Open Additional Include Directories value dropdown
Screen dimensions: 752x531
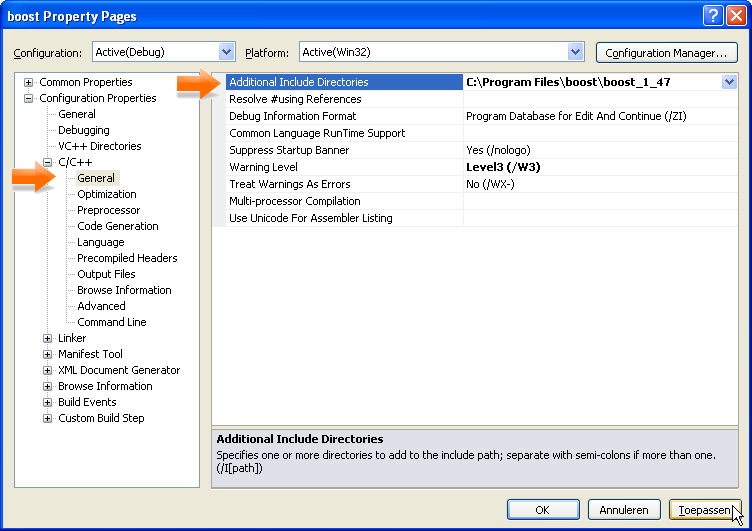[x=729, y=83]
